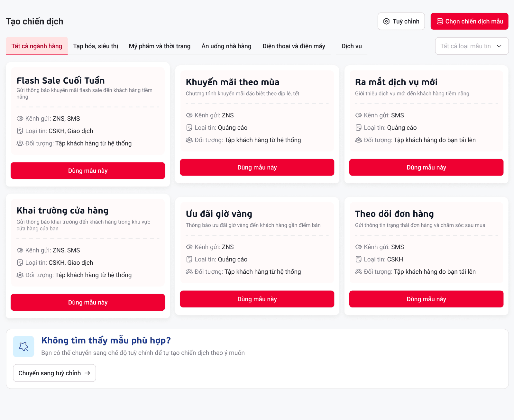Click audience icon in Ưu đãi giờ vàng card
514x420 pixels.
point(189,272)
